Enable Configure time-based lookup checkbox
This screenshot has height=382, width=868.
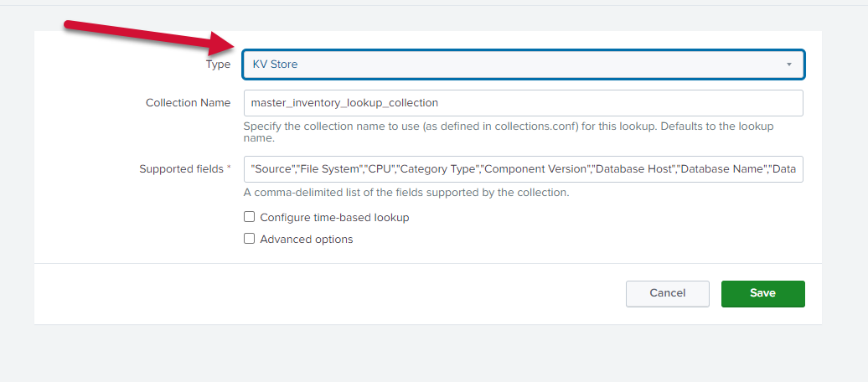[x=249, y=217]
